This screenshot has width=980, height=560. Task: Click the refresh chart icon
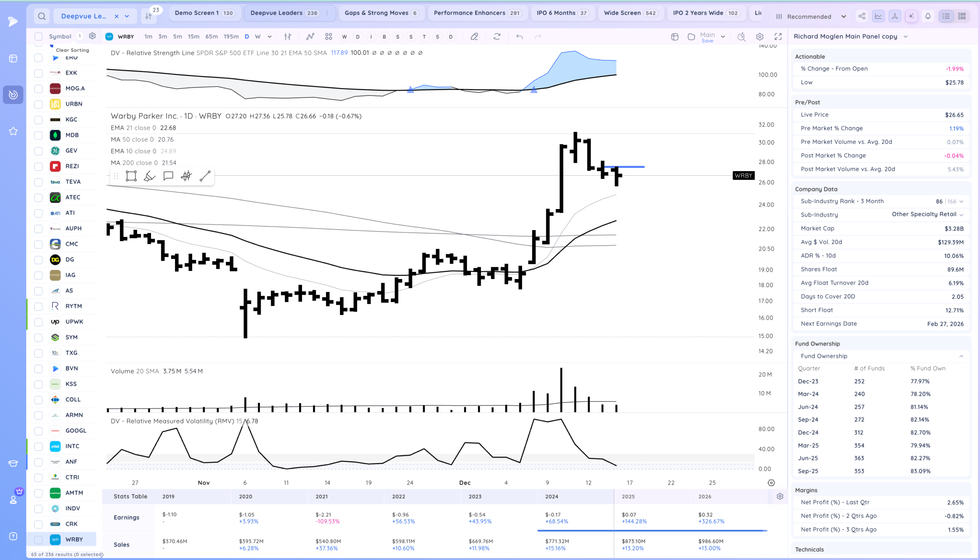497,36
